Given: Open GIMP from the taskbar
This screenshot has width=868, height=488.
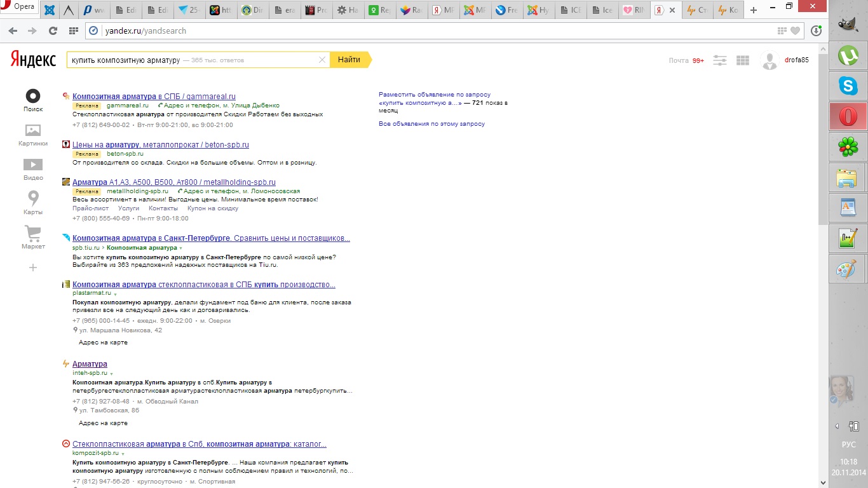Looking at the screenshot, I should (848, 25).
